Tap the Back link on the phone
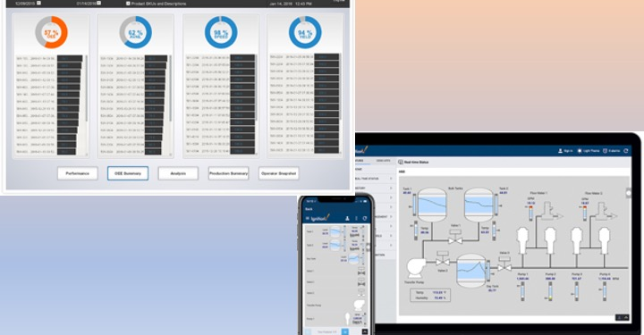The width and height of the screenshot is (644, 335). (x=309, y=209)
